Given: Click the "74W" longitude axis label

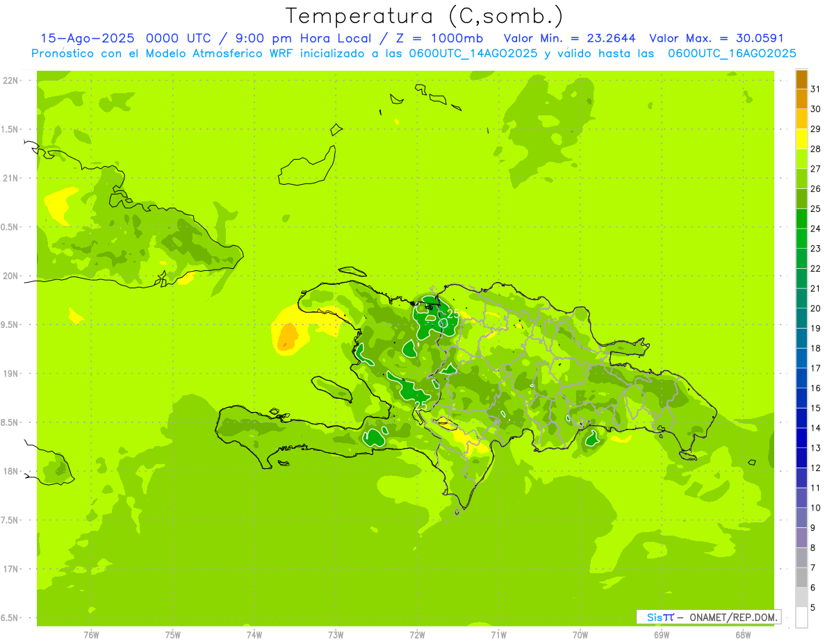Looking at the screenshot, I should pos(254,635).
